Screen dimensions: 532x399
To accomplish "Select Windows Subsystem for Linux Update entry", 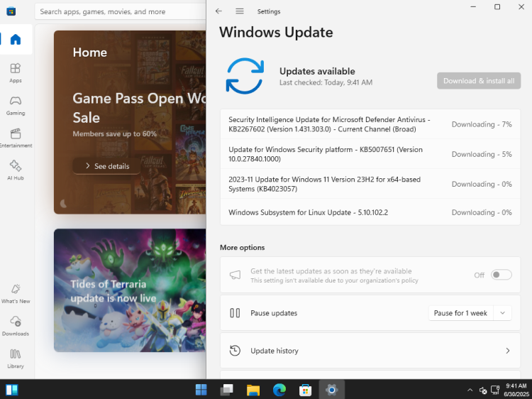I will pyautogui.click(x=370, y=212).
